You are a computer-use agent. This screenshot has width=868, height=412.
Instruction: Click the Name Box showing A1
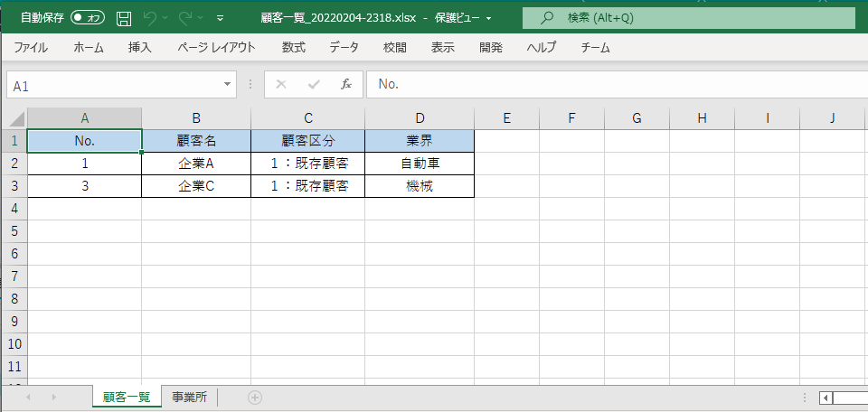114,85
